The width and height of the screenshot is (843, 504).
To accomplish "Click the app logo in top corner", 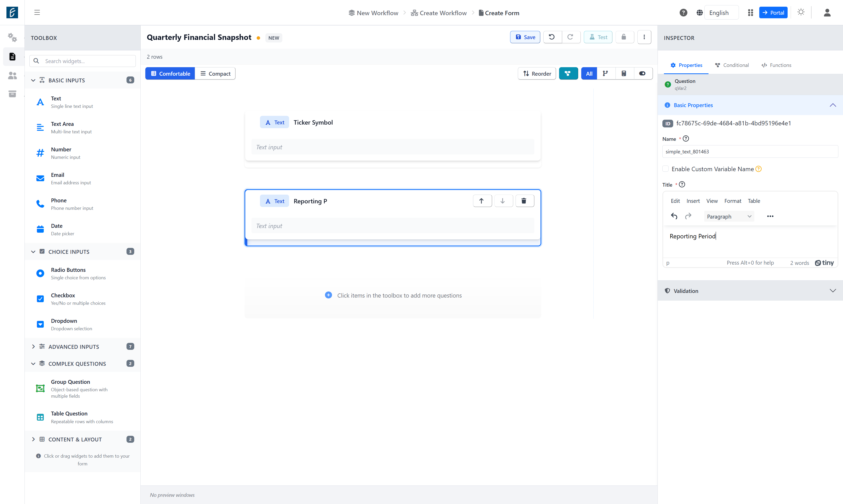I will (12, 13).
